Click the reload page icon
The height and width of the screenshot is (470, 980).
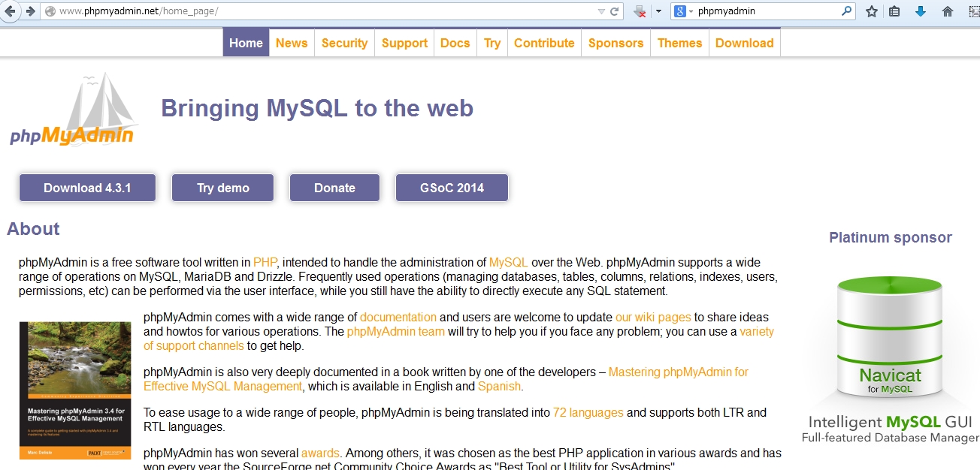pyautogui.click(x=615, y=11)
